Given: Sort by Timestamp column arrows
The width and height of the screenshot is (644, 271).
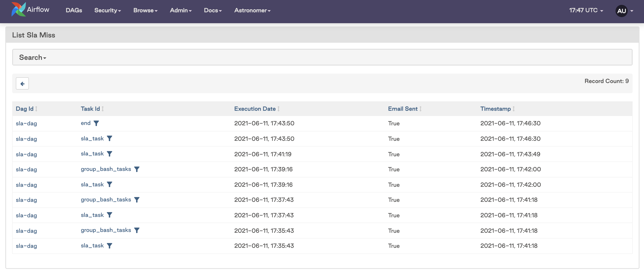Looking at the screenshot, I should pyautogui.click(x=513, y=109).
